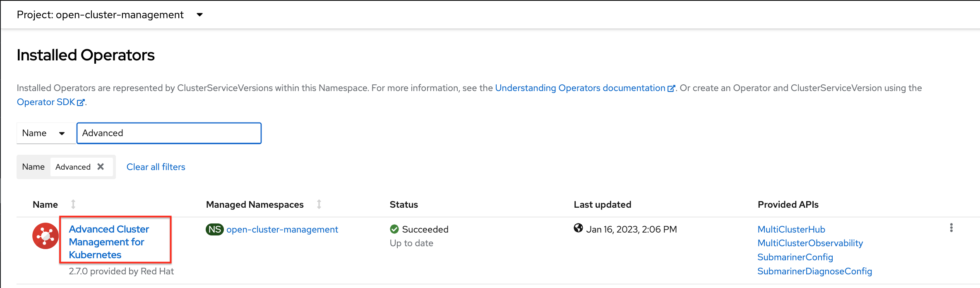Click the green Succeeded checkmark icon
The width and height of the screenshot is (980, 288).
tap(394, 229)
